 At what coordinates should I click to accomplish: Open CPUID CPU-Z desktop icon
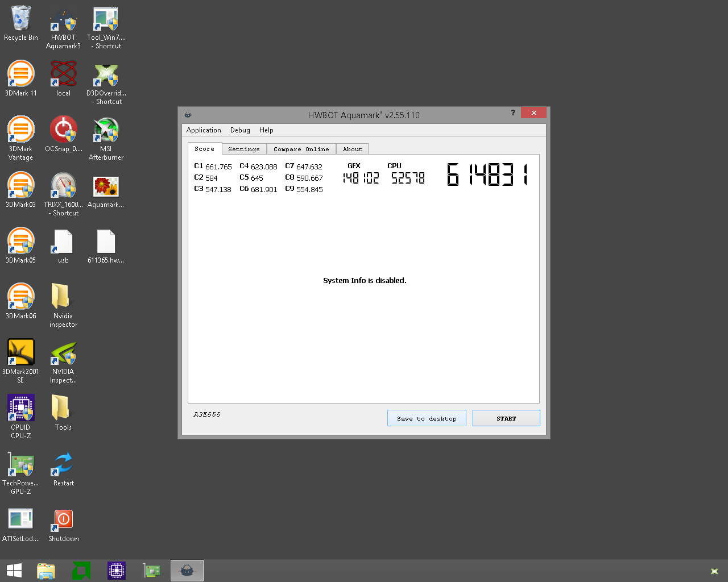(x=21, y=417)
